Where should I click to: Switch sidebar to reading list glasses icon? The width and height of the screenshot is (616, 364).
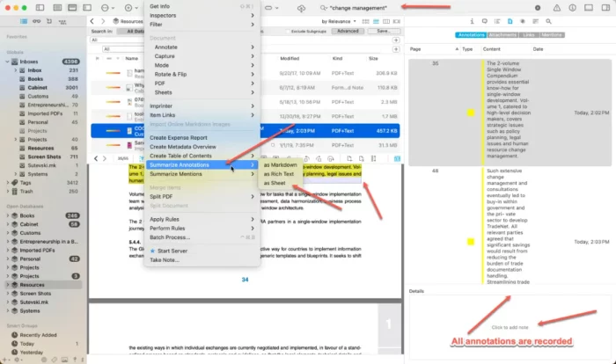tap(37, 21)
